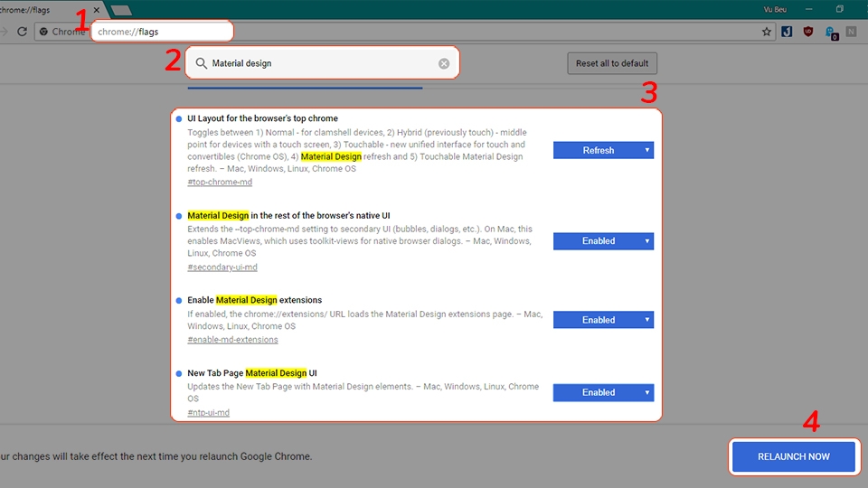Screen dimensions: 868x488
Task: Click RELAUNCH NOW button
Action: point(794,456)
